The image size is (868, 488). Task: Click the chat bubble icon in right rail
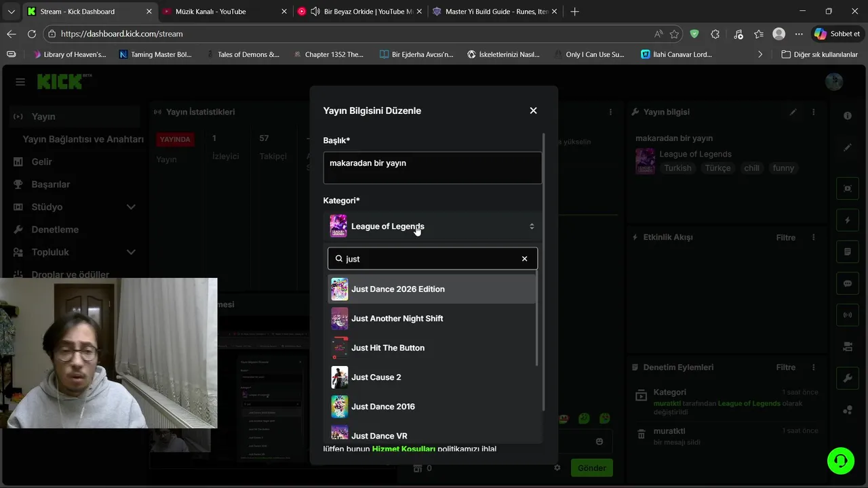(847, 283)
